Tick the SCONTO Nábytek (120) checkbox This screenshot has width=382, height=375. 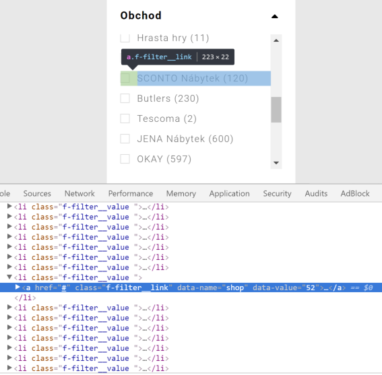tap(125, 78)
